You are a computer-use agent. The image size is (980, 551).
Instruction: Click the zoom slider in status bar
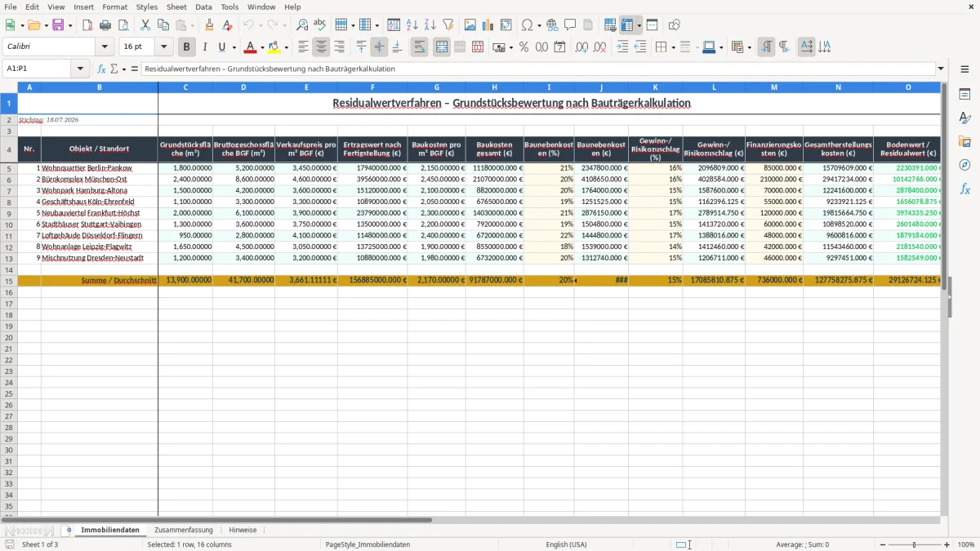pos(914,544)
